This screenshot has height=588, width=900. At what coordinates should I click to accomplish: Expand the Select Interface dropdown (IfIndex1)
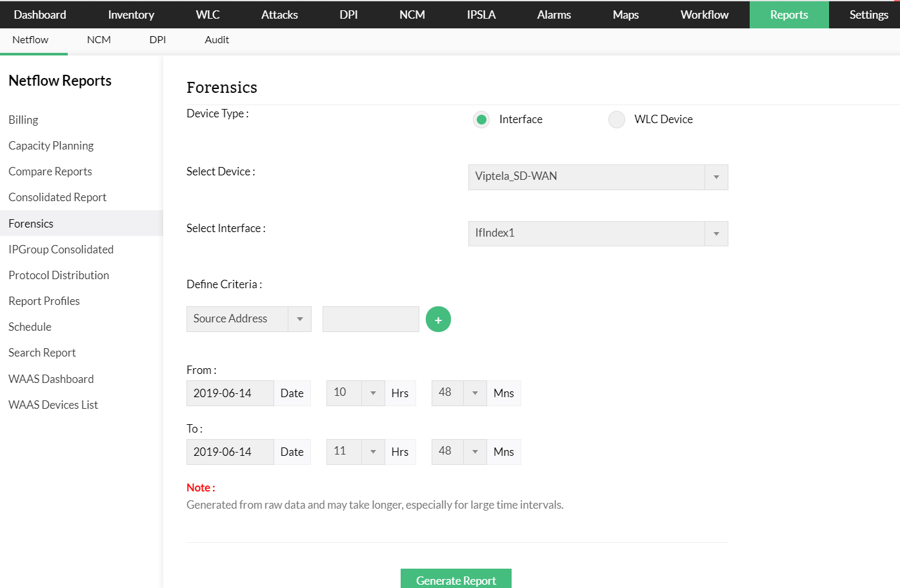(597, 233)
